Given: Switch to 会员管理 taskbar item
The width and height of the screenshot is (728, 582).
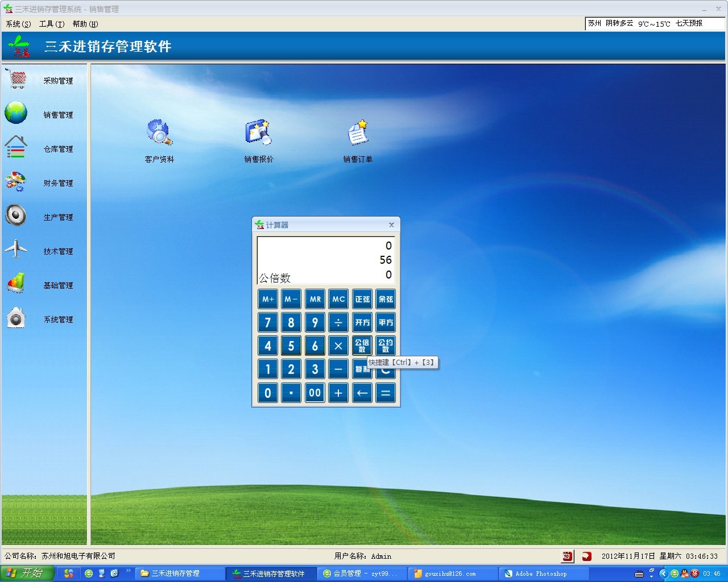Looking at the screenshot, I should 362,573.
